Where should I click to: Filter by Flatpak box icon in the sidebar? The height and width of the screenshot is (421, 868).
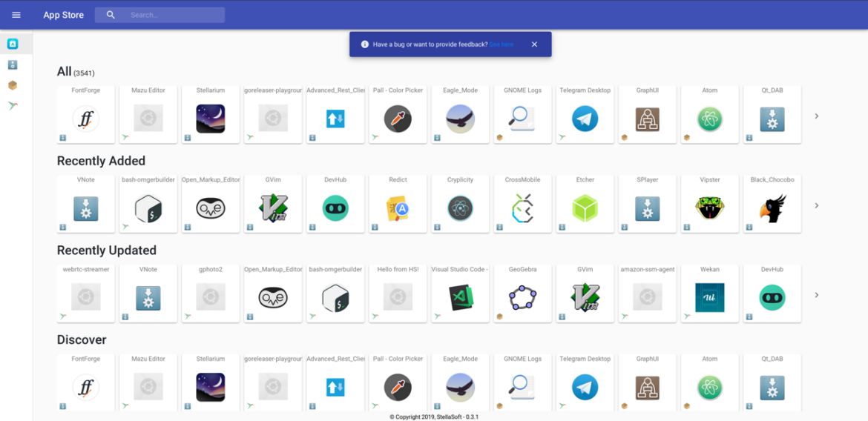pyautogui.click(x=13, y=85)
